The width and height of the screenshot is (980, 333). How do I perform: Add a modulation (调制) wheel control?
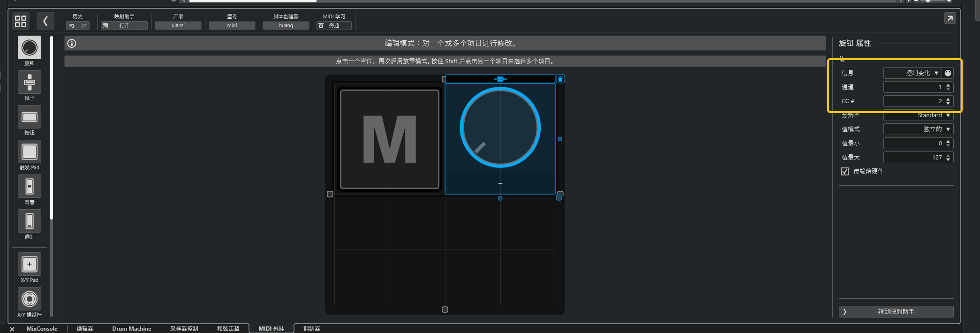click(x=30, y=221)
